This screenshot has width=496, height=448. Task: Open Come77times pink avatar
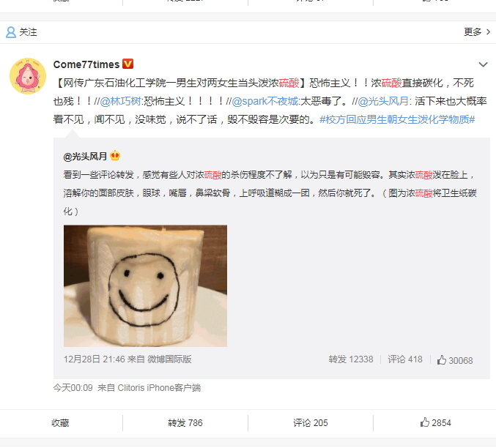[x=28, y=76]
